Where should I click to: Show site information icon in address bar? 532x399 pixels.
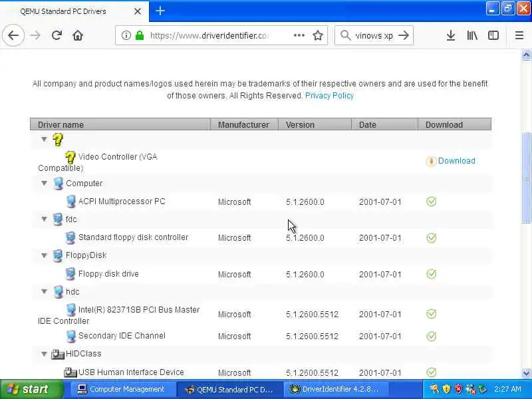(x=126, y=35)
